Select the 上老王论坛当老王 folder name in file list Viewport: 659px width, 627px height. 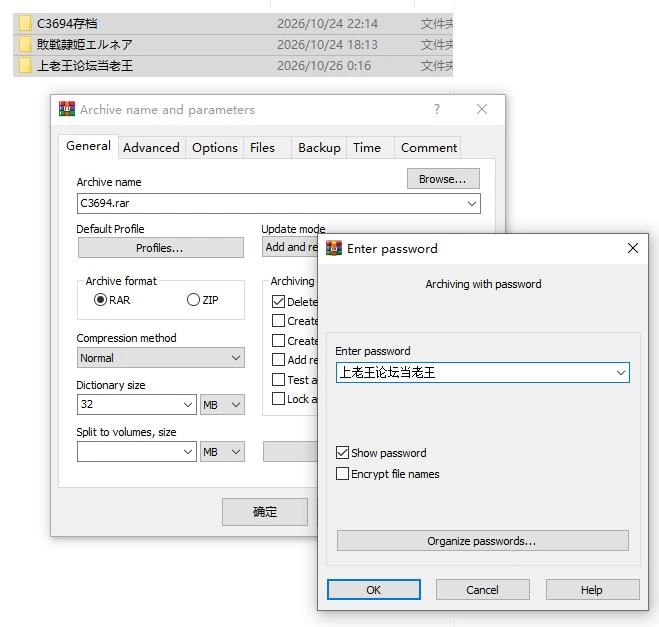[85, 66]
